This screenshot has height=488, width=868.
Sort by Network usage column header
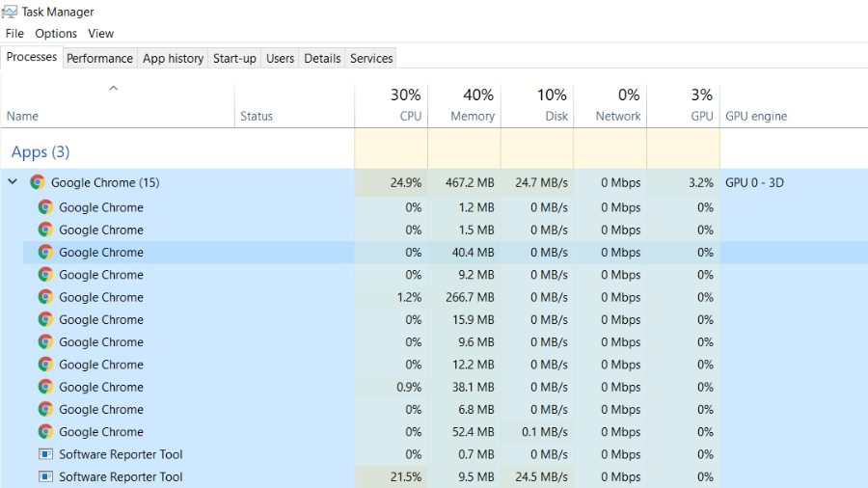tap(610, 106)
